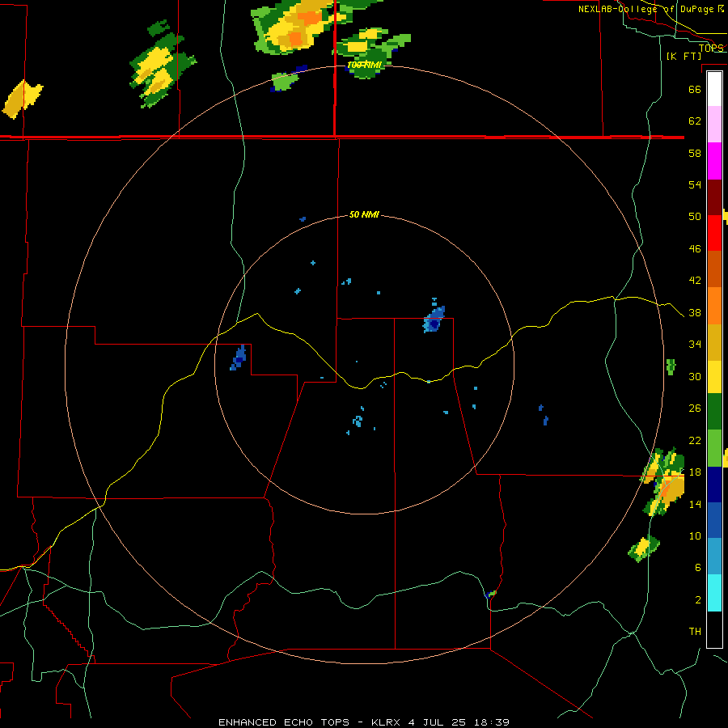Select the black TH legend swatch
728x728 pixels.
(x=714, y=629)
